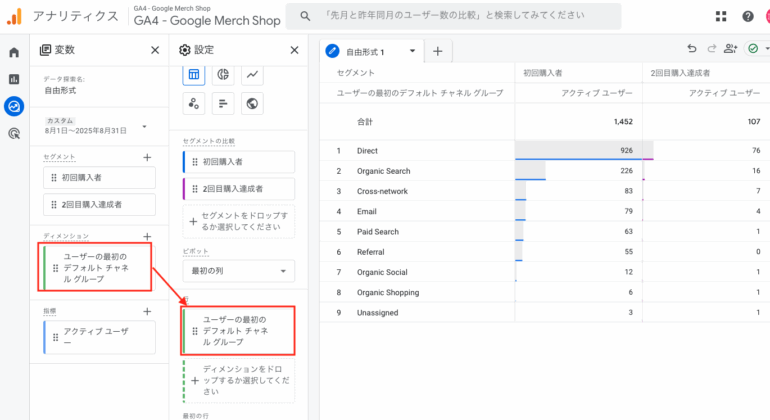Open the Google apps grid
Screen dimensions: 770x420
click(x=721, y=16)
